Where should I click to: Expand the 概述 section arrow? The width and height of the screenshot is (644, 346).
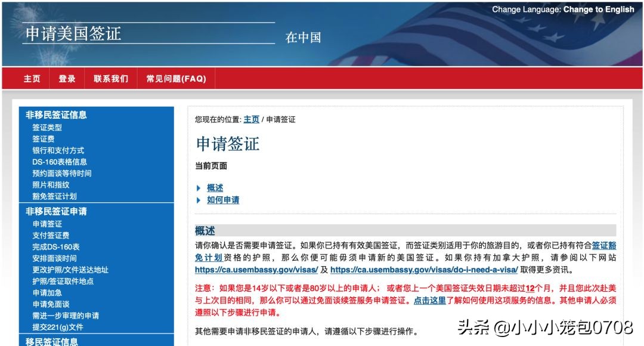click(x=200, y=187)
